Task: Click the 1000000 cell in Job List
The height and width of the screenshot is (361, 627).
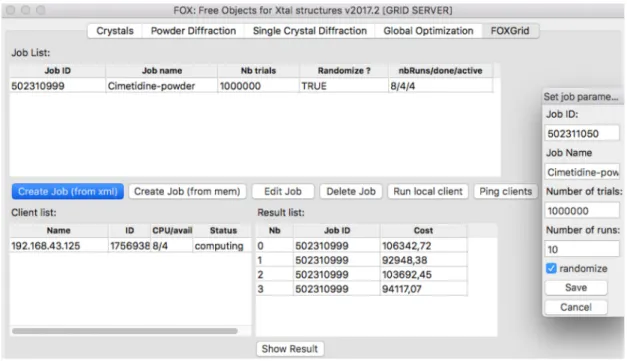Action: [x=258, y=86]
